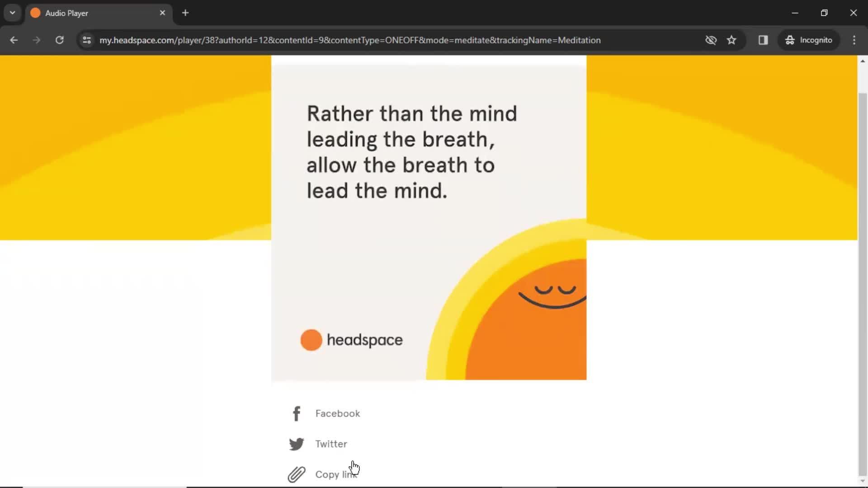Screen dimensions: 868x488
Task: Expand the browser tab options menu
Action: click(12, 12)
